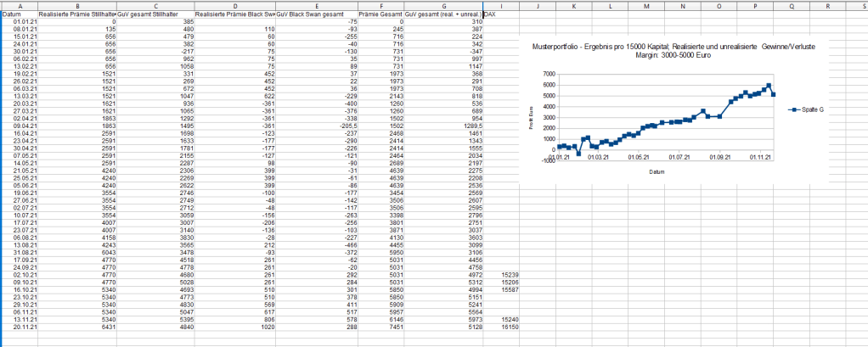Click column I header above DAX
This screenshot has height=347, width=868.
click(x=501, y=6)
